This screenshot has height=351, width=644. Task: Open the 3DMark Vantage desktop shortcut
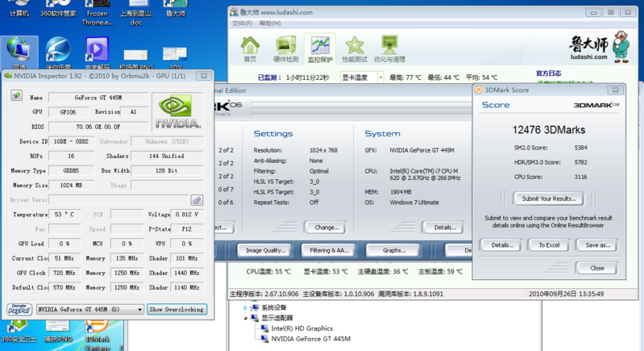pos(98,335)
